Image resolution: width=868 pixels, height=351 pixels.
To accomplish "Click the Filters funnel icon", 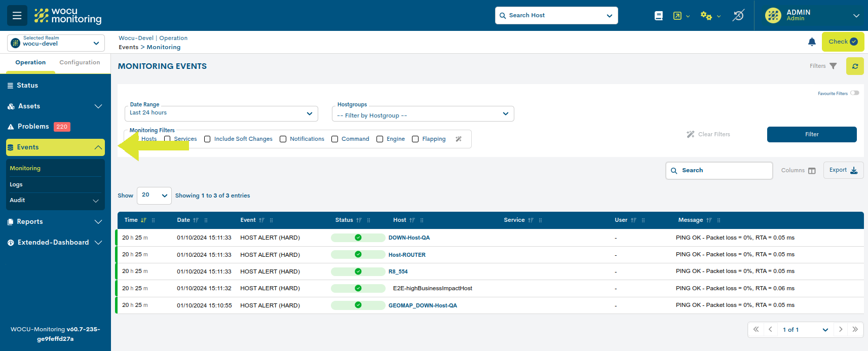I will (833, 66).
